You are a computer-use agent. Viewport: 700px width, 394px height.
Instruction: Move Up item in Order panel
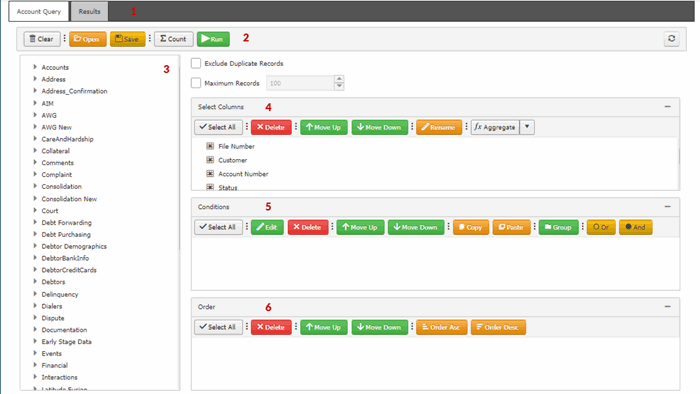pyautogui.click(x=324, y=327)
